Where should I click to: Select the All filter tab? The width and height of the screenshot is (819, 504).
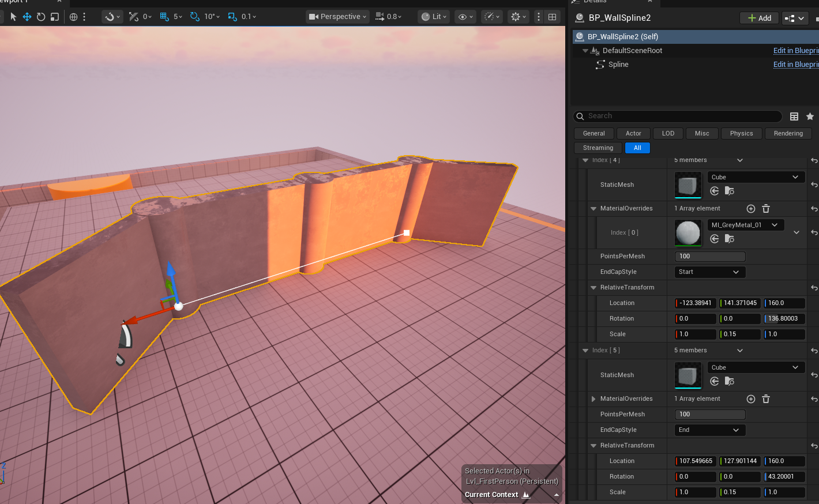pos(637,148)
